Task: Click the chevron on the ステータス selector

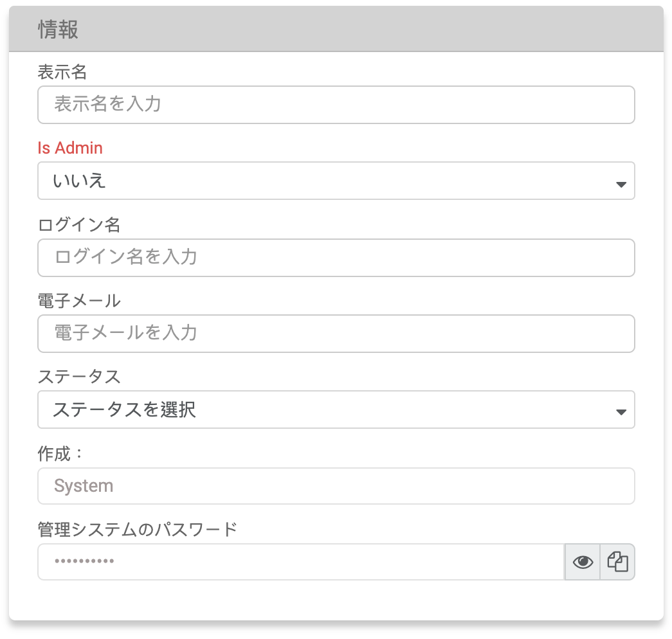Action: 621,410
